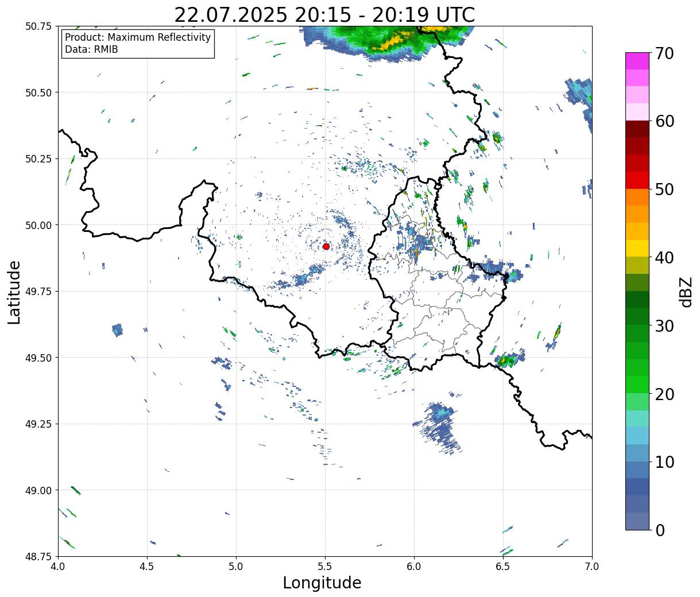Click the longitude tick label '7.0'
Viewport: 700px width, 597px height.
pyautogui.click(x=592, y=566)
